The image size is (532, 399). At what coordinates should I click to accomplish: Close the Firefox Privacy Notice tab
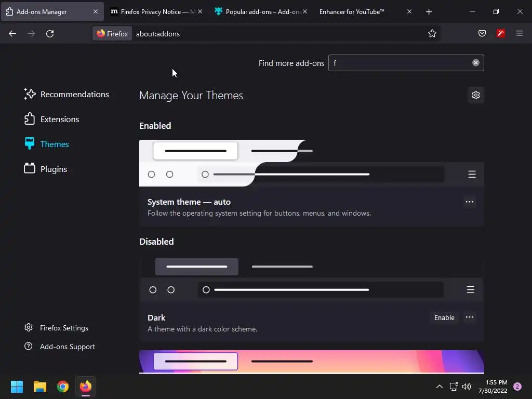point(200,11)
